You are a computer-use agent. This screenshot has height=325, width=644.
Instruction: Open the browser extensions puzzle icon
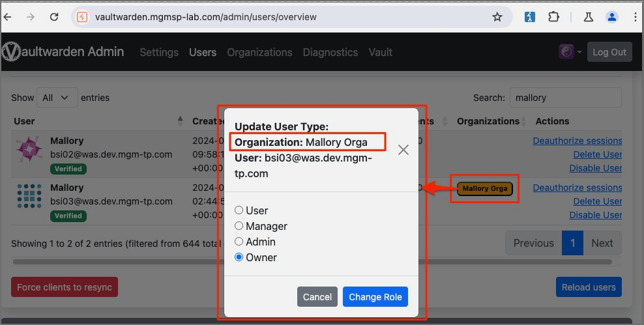pyautogui.click(x=554, y=17)
